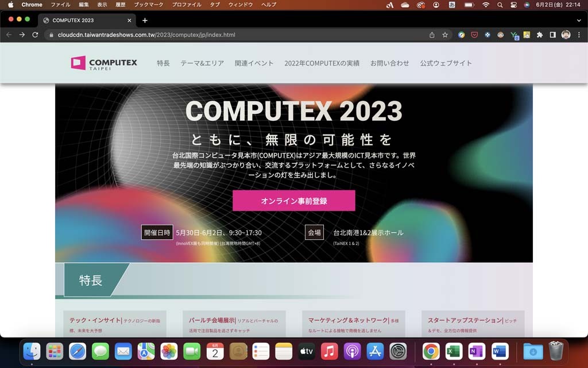Open a new tab with the plus button
The height and width of the screenshot is (368, 588).
[x=145, y=20]
